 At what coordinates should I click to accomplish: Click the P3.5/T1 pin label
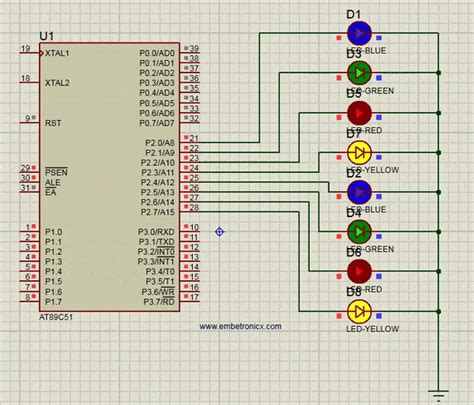click(x=160, y=282)
